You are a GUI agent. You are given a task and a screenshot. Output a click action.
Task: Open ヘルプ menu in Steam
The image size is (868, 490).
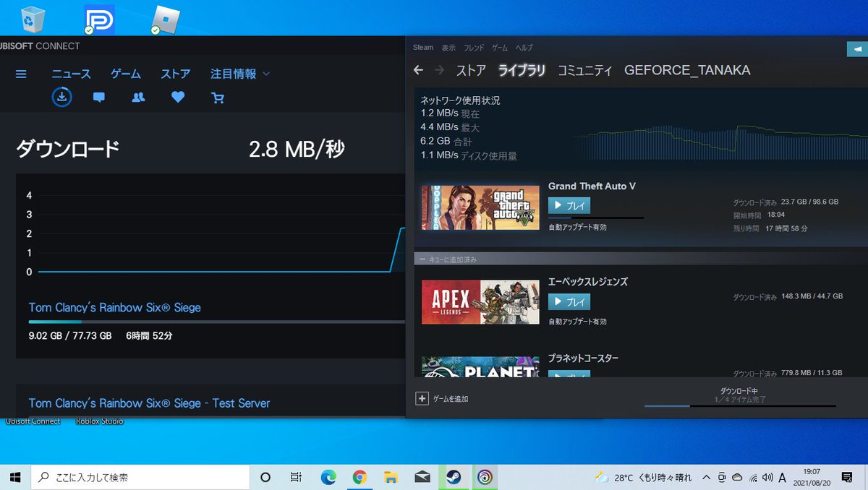coord(524,48)
